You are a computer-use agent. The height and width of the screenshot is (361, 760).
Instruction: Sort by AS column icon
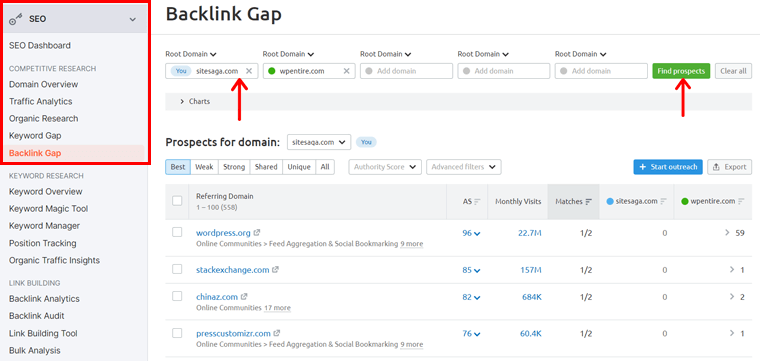[477, 202]
